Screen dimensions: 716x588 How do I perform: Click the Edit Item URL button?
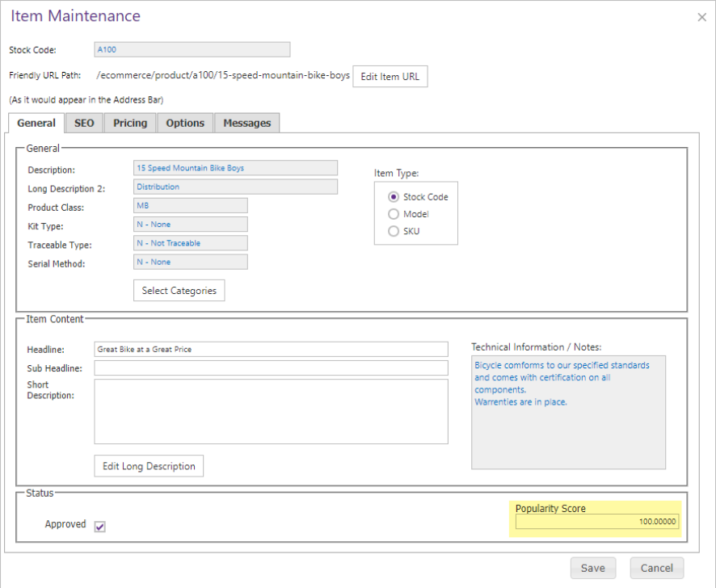pyautogui.click(x=390, y=77)
